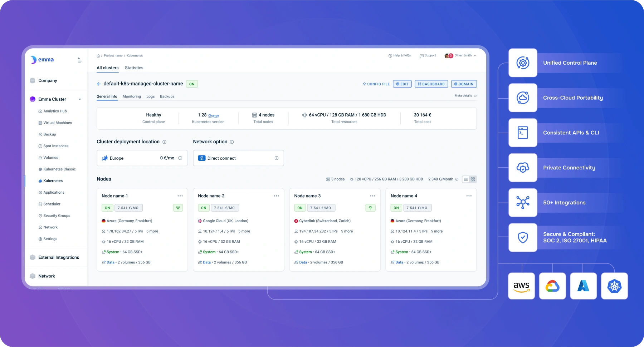This screenshot has height=347, width=644.
Task: Expand 5 more IPs for Node name-2
Action: pyautogui.click(x=244, y=231)
